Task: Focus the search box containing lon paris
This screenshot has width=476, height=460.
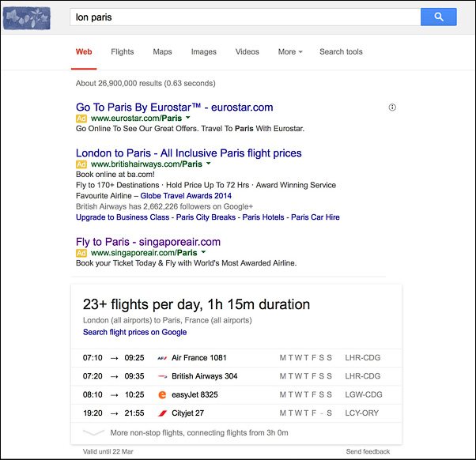Action: point(245,17)
